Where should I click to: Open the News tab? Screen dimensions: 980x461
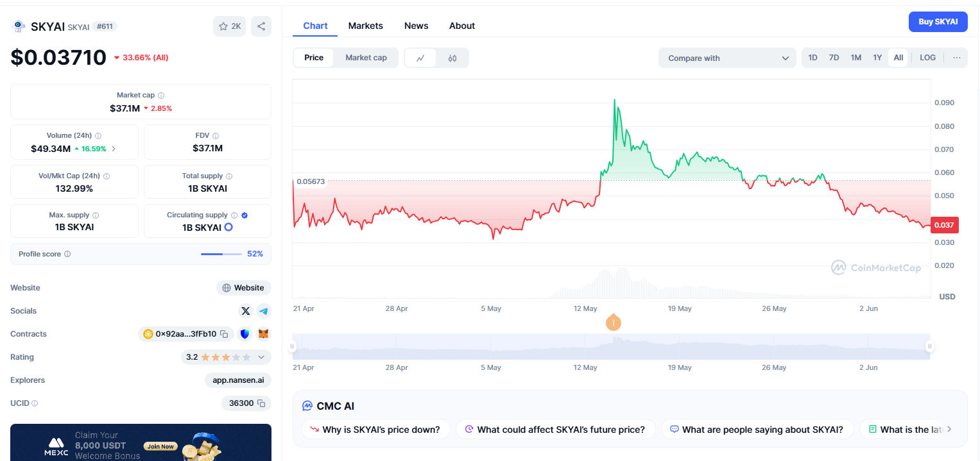(x=416, y=26)
